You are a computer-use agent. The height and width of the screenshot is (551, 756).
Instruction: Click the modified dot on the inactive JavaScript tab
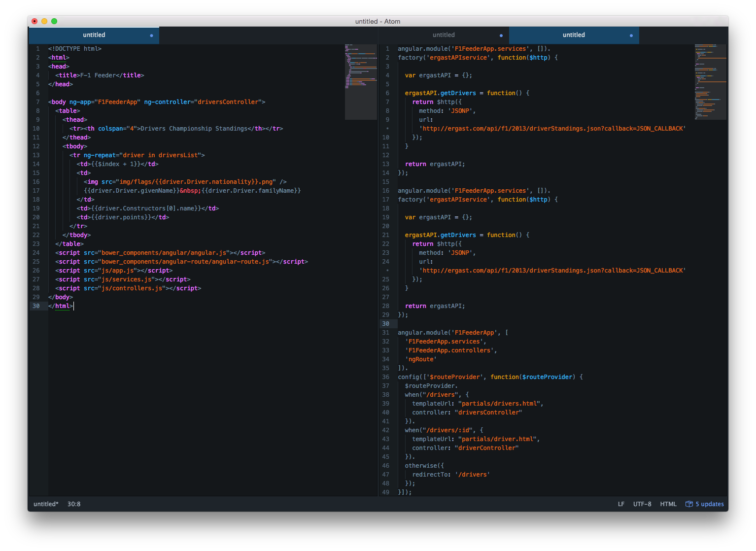[501, 35]
